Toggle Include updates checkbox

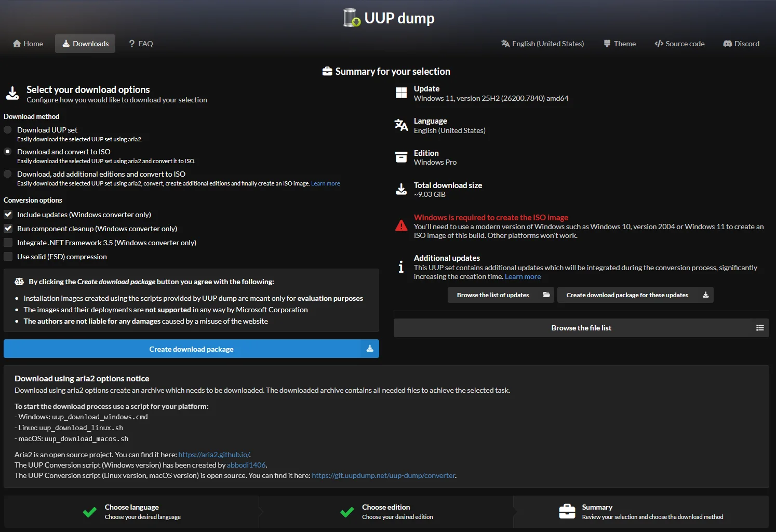pyautogui.click(x=8, y=215)
